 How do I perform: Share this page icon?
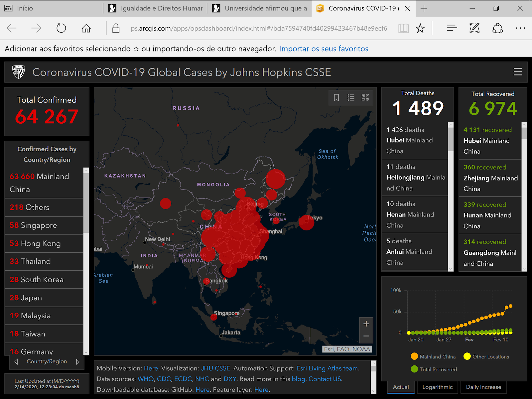tap(497, 28)
